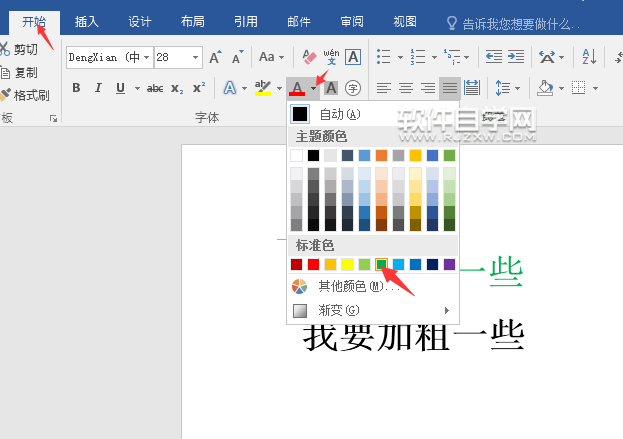The width and height of the screenshot is (623, 439).
Task: Click the Borders icon
Action: pos(578,88)
